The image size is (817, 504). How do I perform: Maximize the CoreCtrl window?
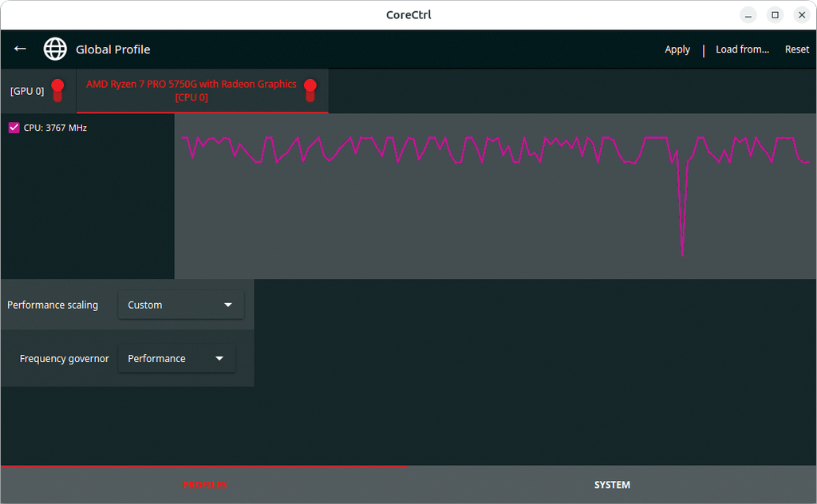pyautogui.click(x=775, y=15)
